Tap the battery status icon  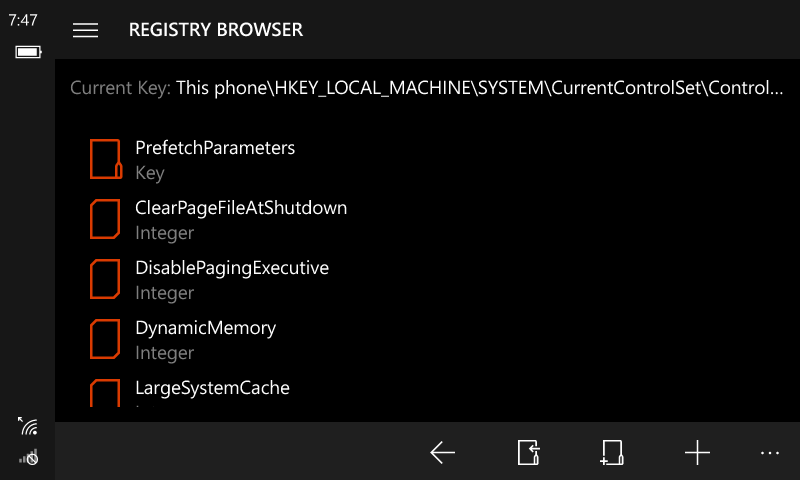click(28, 52)
